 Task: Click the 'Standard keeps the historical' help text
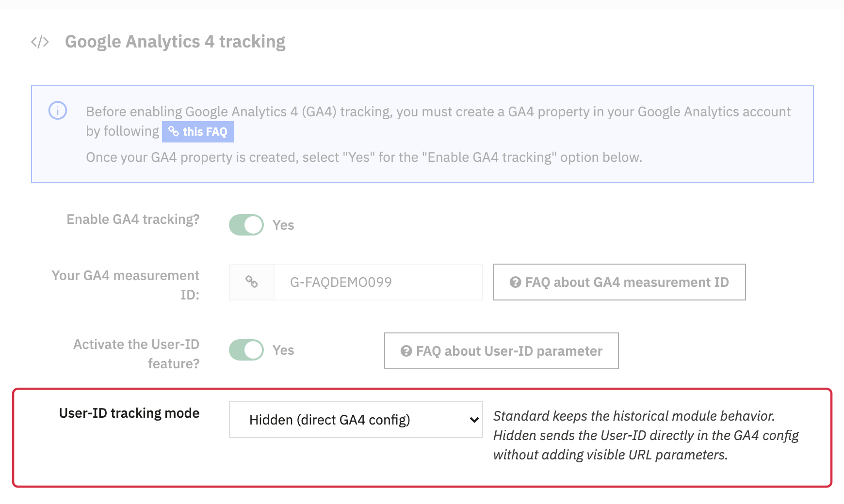[646, 435]
